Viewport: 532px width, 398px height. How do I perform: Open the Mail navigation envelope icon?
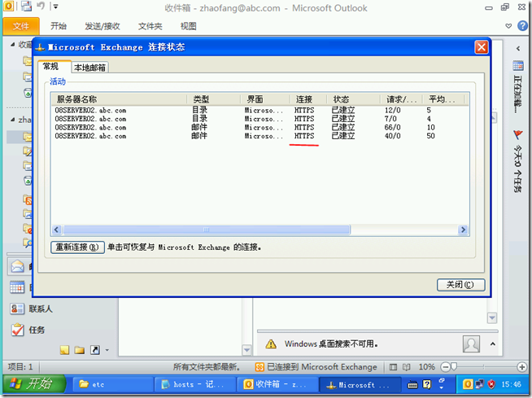tap(17, 266)
